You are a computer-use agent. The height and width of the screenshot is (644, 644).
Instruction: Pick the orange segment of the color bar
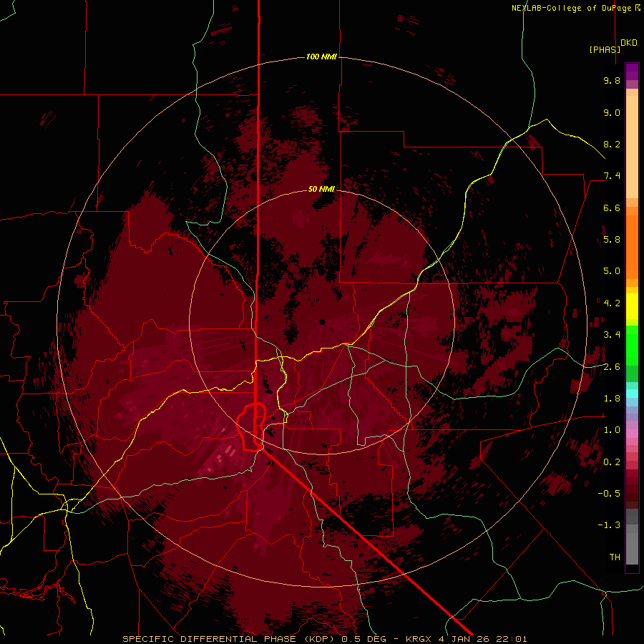point(632,248)
